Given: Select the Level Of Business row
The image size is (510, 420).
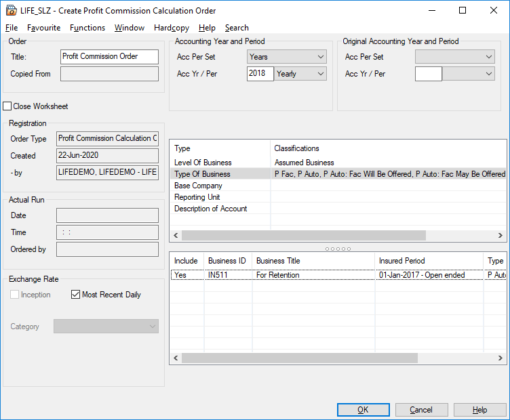Looking at the screenshot, I should coord(203,163).
